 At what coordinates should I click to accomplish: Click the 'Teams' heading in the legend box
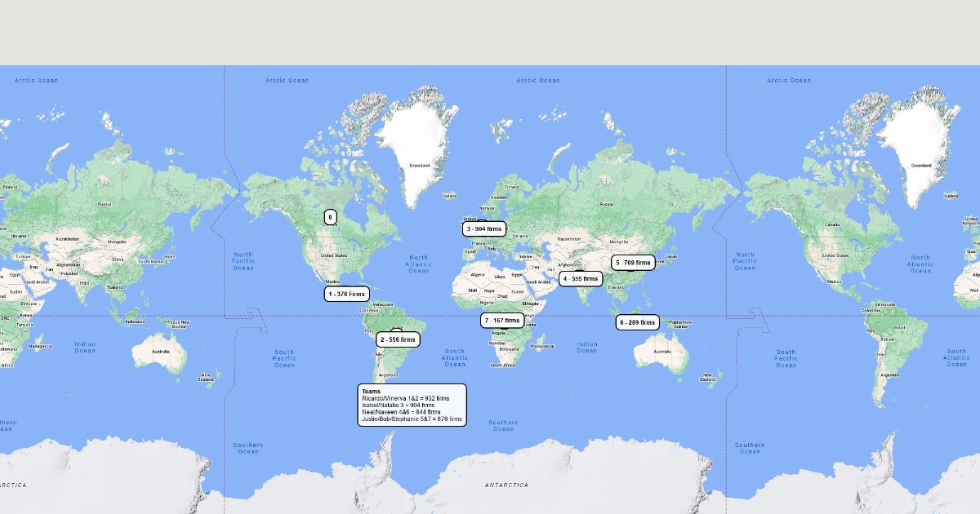(x=371, y=392)
